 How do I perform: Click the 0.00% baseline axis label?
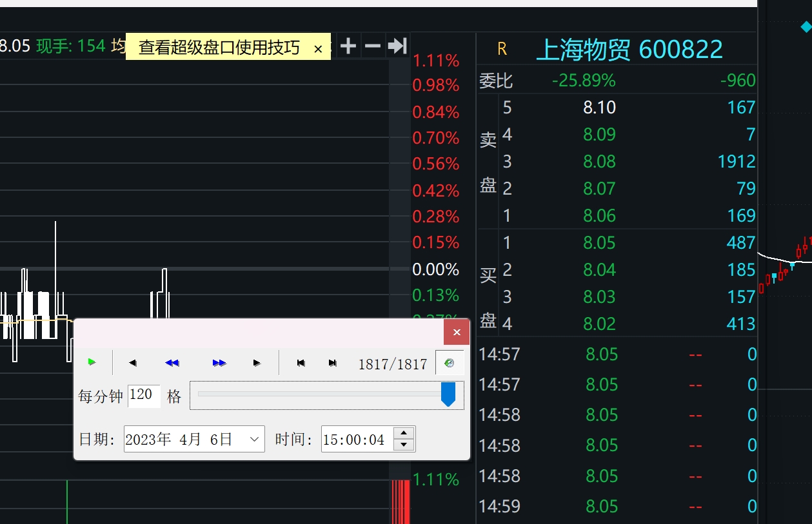coord(436,269)
